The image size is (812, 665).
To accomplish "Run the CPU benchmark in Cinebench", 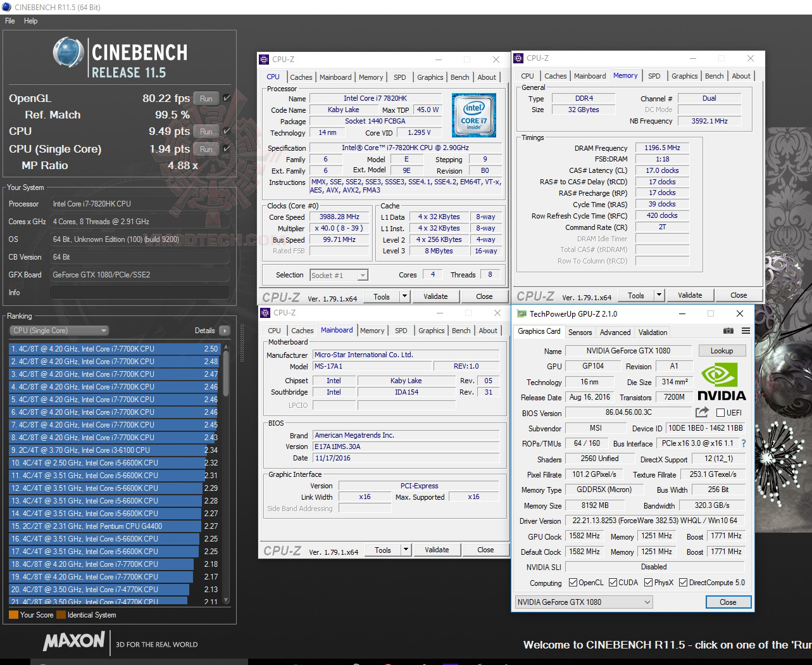I will point(206,131).
